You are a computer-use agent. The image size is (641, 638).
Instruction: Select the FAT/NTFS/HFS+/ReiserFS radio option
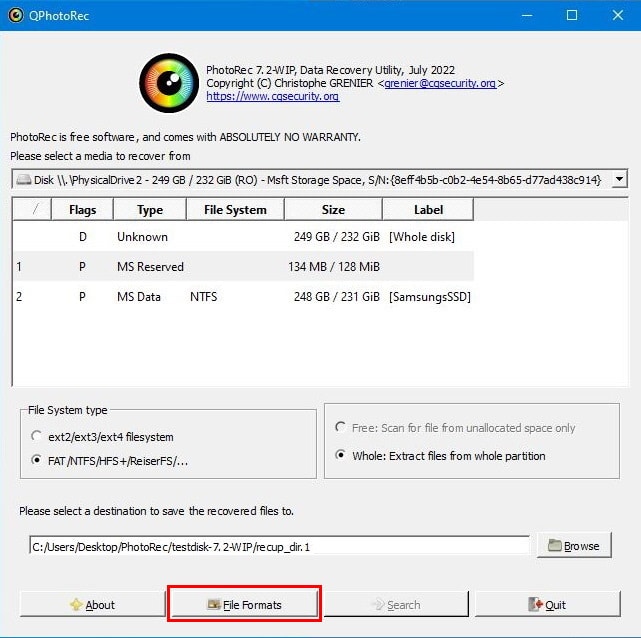click(x=38, y=461)
